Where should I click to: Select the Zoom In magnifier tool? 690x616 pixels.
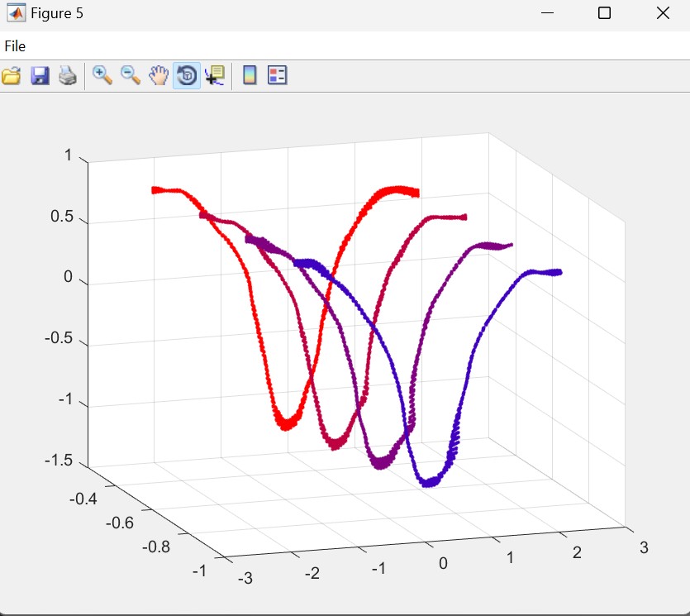tap(102, 76)
